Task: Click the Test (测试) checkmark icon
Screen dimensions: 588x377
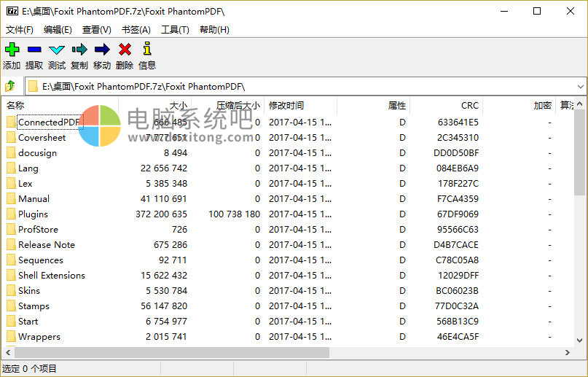Action: pyautogui.click(x=57, y=50)
